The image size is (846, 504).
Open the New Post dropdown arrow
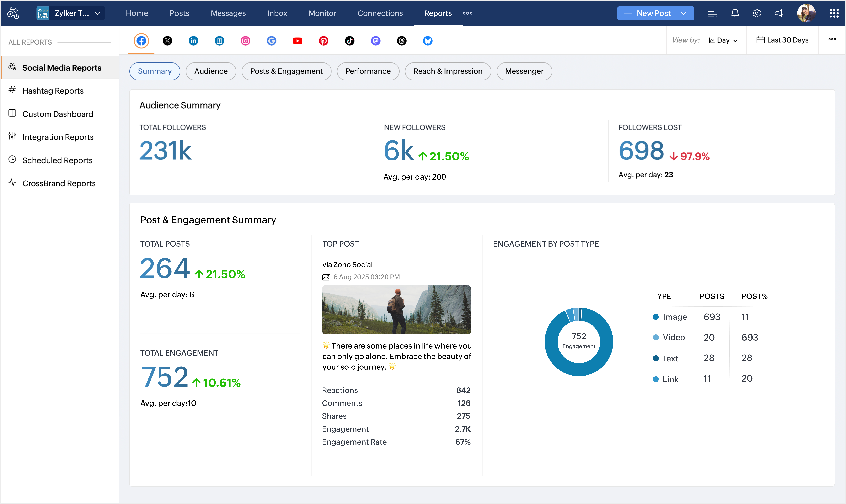[684, 13]
